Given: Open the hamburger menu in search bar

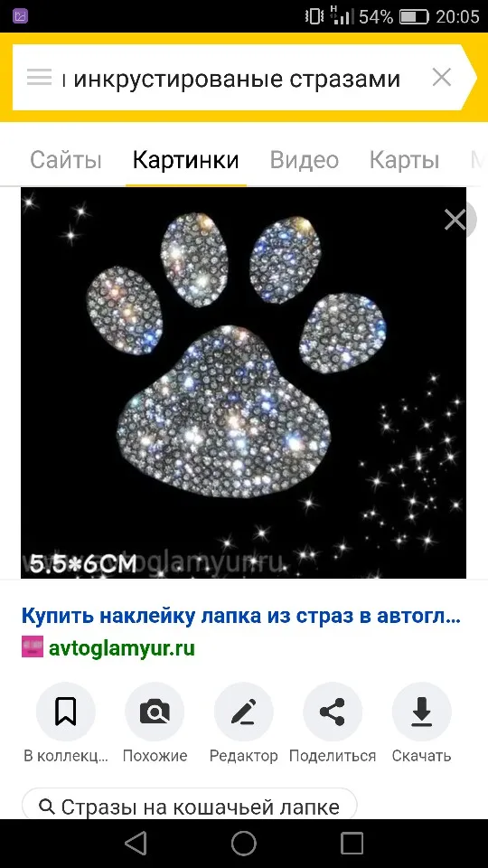Looking at the screenshot, I should pyautogui.click(x=39, y=78).
